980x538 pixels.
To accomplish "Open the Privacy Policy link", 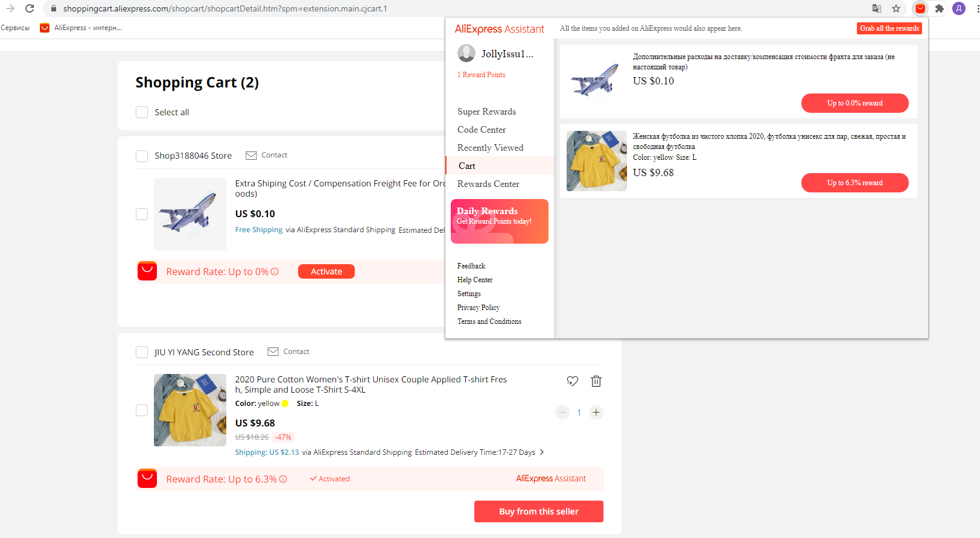I will pyautogui.click(x=479, y=308).
